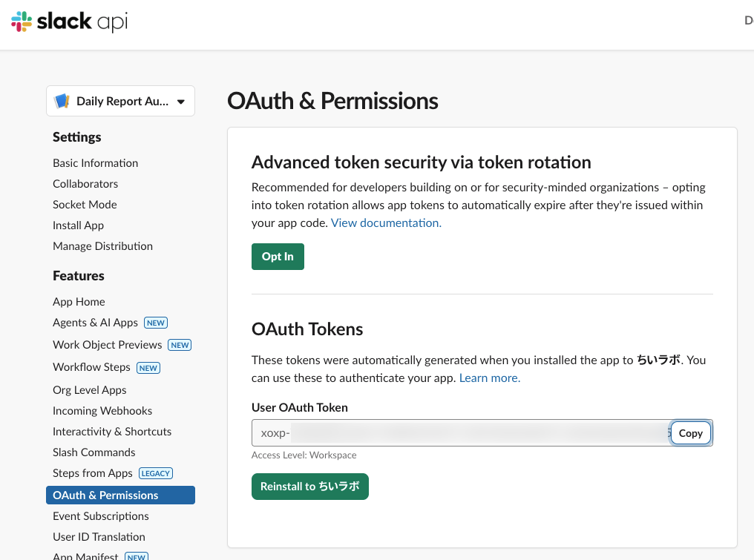This screenshot has width=754, height=560.
Task: Select OAuth & Permissions sidebar item
Action: click(x=120, y=495)
